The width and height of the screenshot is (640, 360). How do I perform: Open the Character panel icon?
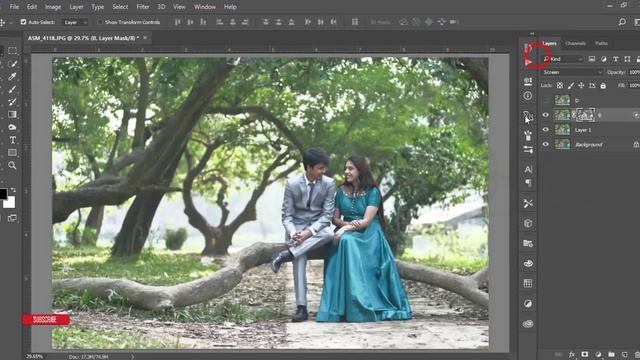pos(528,169)
